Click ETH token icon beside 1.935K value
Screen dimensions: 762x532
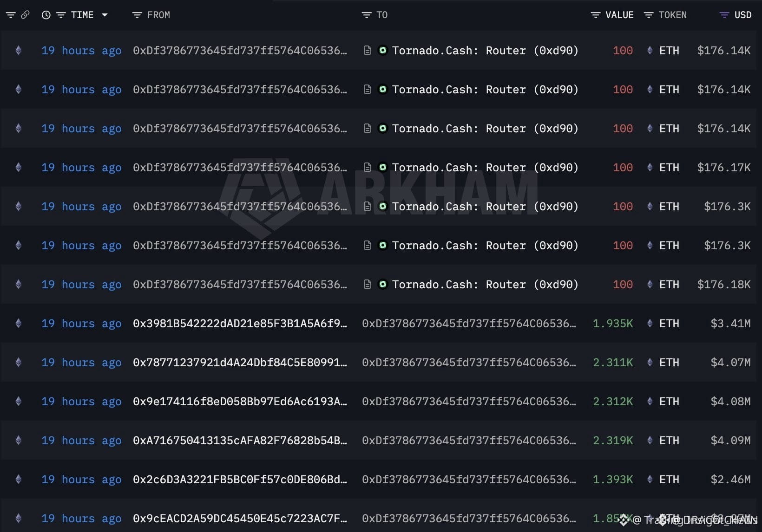650,323
